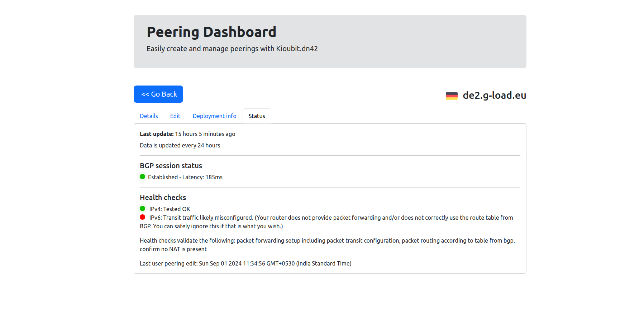Click the Last user peering edit date
644x331 pixels.
[x=245, y=263]
